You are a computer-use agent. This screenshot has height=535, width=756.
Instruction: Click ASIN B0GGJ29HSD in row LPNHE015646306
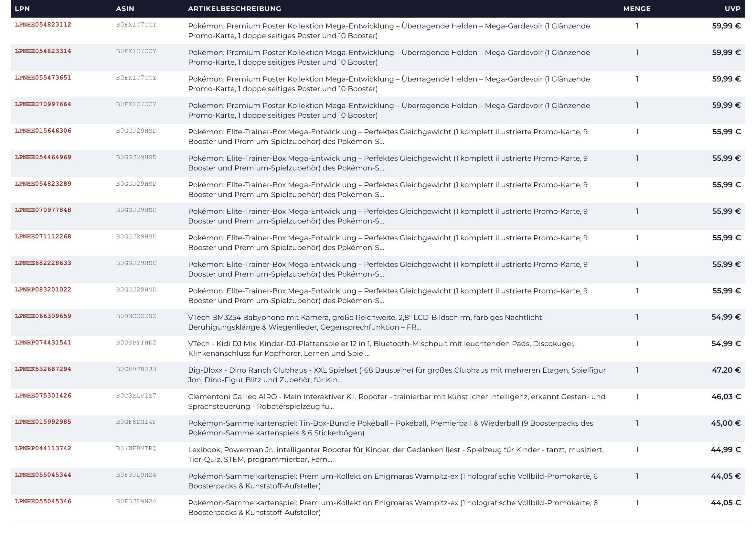pyautogui.click(x=136, y=131)
